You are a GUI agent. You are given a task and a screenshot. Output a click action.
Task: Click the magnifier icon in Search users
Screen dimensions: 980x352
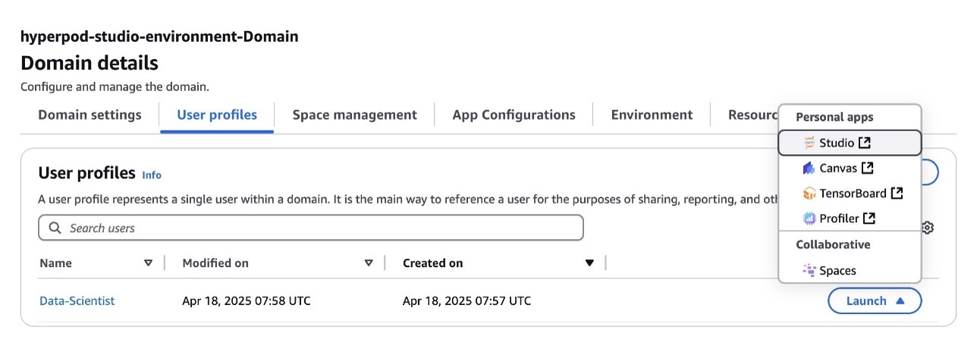[55, 228]
